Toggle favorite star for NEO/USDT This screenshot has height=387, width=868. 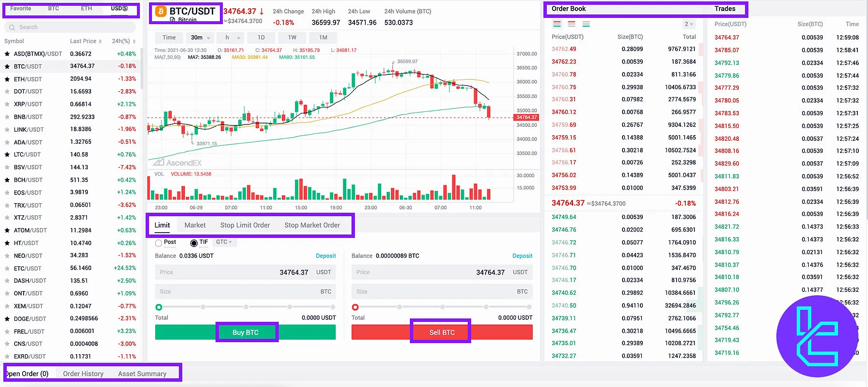tap(7, 256)
